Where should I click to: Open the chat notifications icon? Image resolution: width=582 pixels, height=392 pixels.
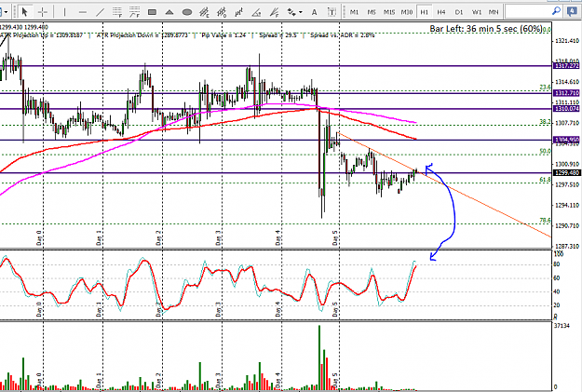[572, 12]
